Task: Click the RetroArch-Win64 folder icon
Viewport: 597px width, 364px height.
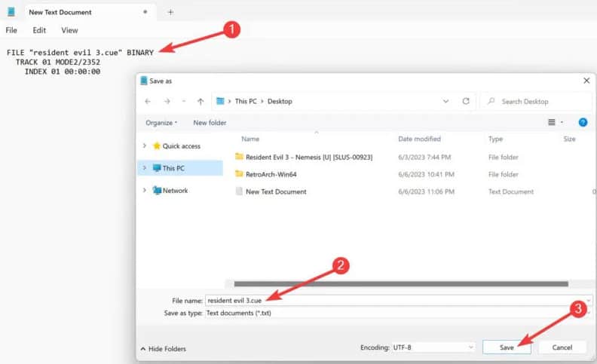Action: pos(239,174)
